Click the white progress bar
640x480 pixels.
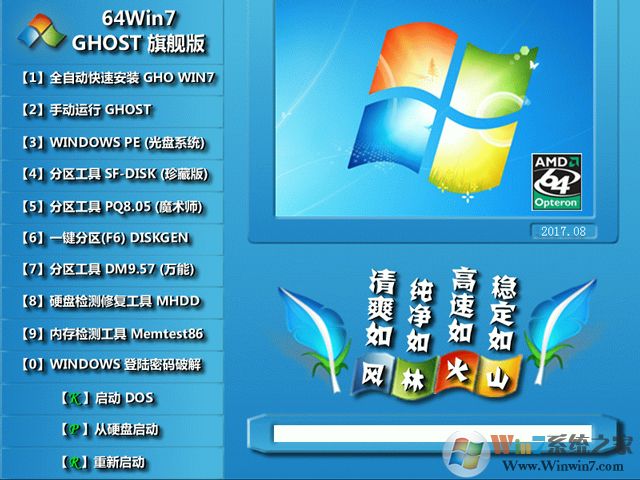pyautogui.click(x=400, y=434)
